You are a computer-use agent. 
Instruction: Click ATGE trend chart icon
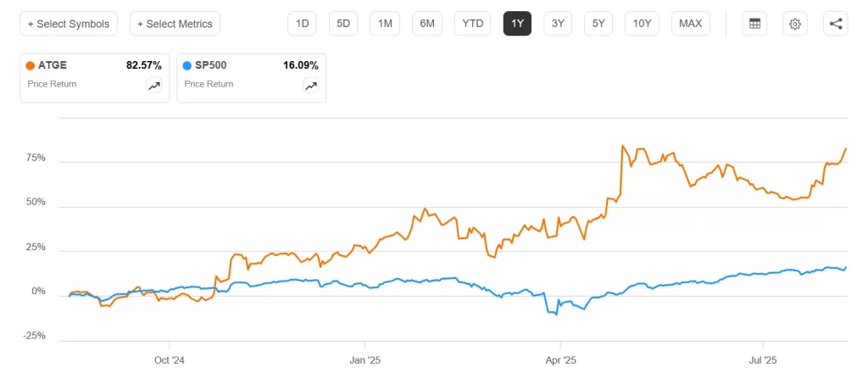click(x=154, y=85)
